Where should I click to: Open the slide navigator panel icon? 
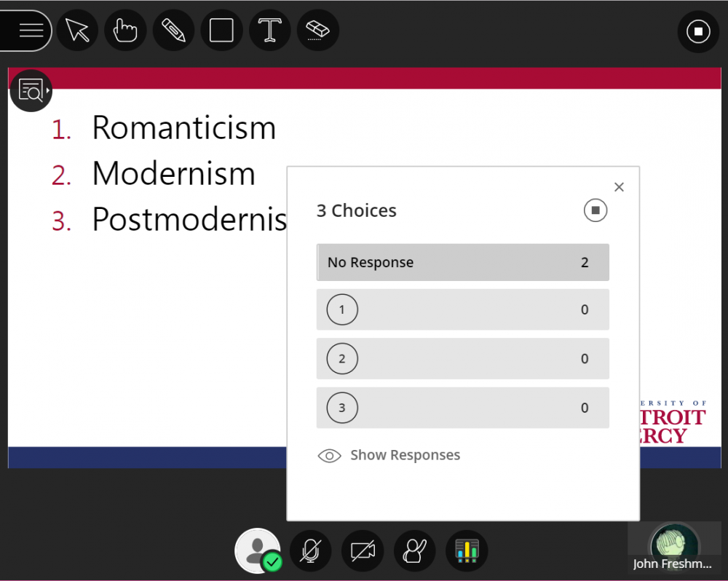click(31, 90)
